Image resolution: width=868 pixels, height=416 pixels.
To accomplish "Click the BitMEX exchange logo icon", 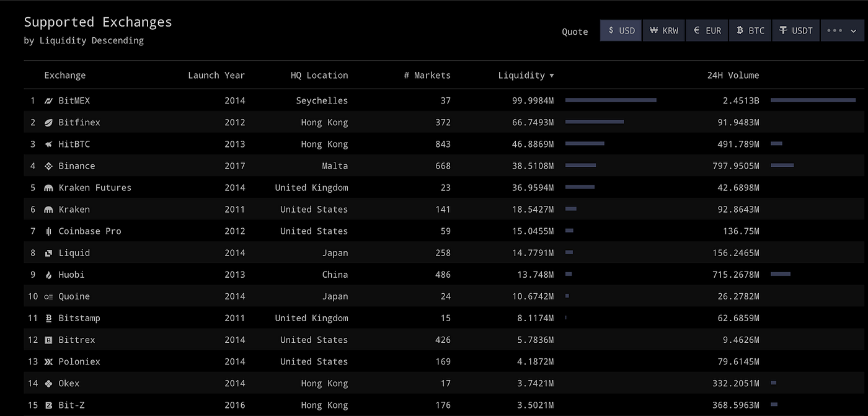I will click(x=49, y=100).
